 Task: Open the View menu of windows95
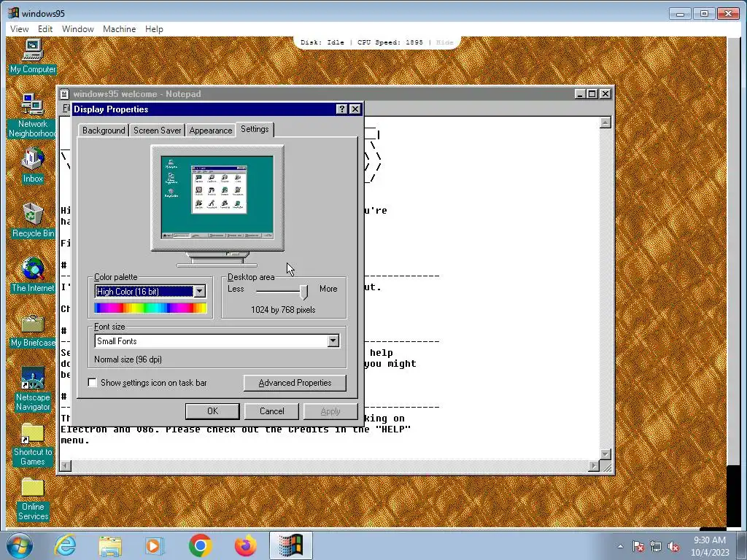click(20, 29)
